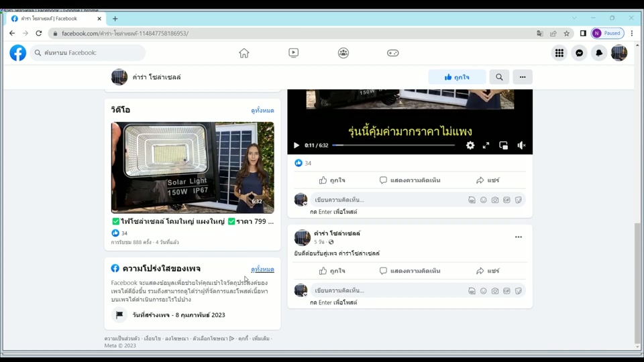Share the welcome post
Screen dimensions: 644x362
click(x=488, y=271)
